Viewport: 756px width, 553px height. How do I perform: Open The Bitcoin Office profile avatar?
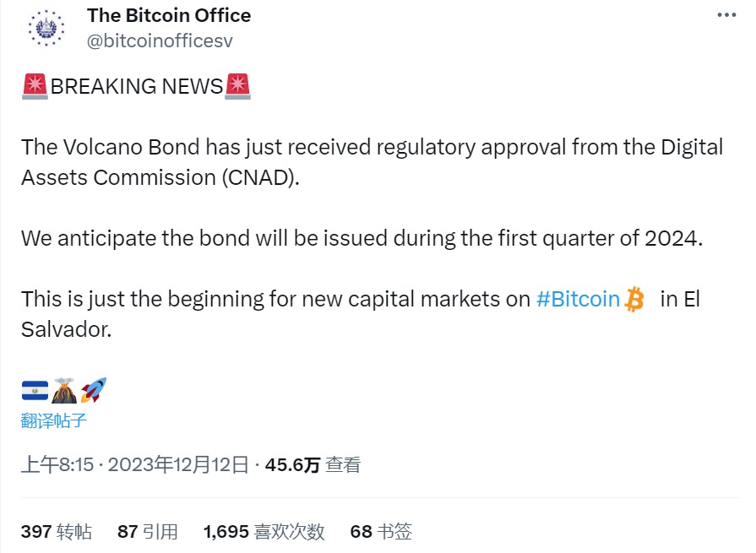point(45,28)
